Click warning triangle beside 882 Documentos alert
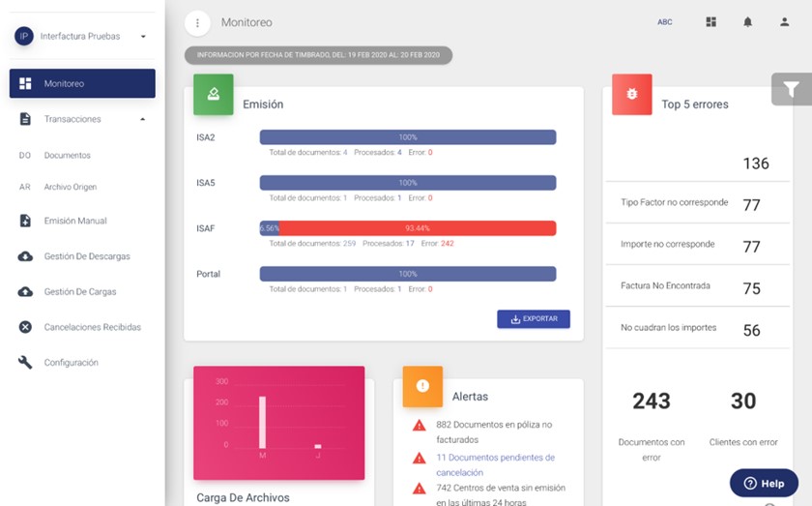Viewport: 812px width, 506px height. [x=419, y=426]
